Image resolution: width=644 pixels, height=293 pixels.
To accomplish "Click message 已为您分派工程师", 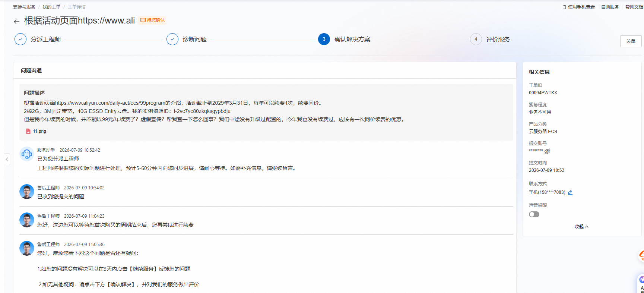I will click(58, 159).
